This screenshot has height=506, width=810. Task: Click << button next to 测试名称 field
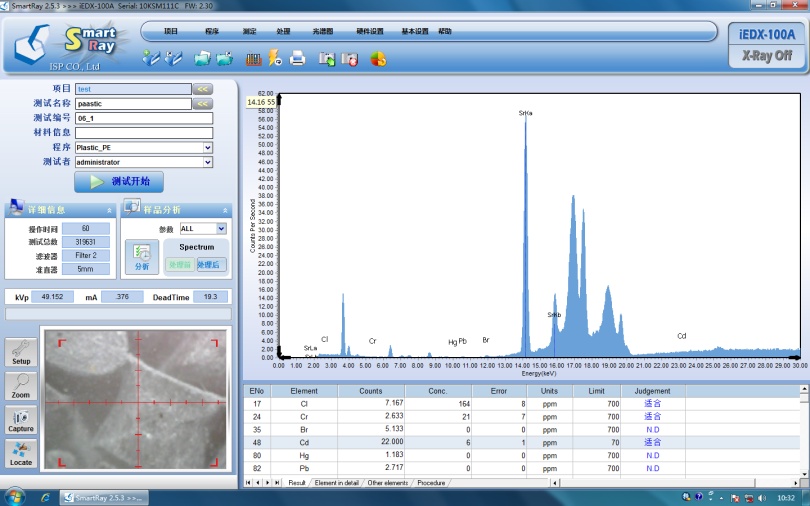click(x=202, y=104)
